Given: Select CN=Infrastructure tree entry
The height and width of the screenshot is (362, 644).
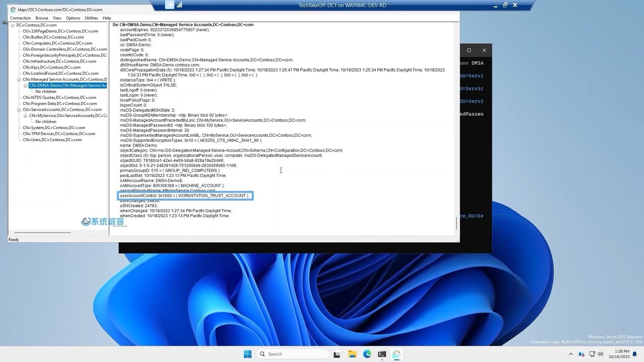Looking at the screenshot, I should (59, 61).
